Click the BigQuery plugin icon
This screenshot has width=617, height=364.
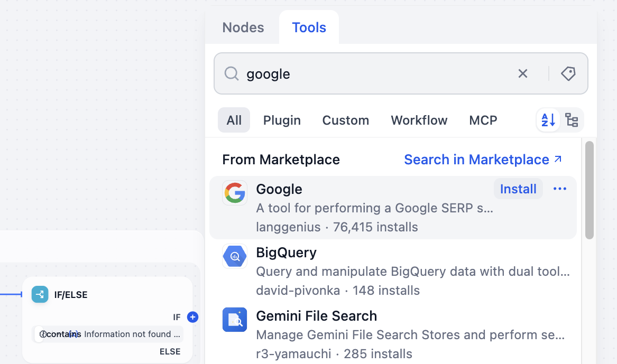(x=235, y=256)
